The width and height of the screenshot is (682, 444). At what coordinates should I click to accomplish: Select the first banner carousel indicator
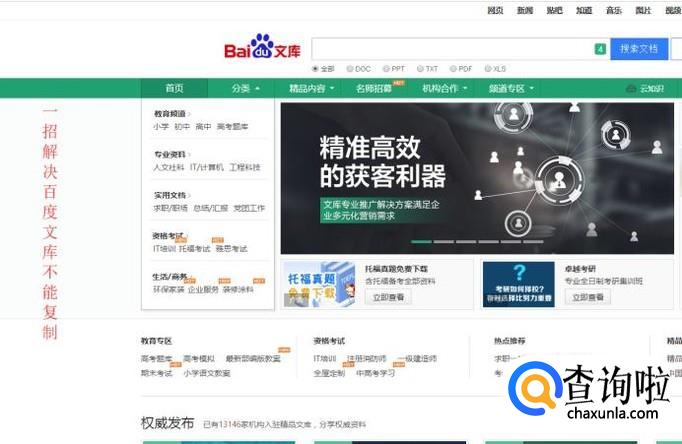[x=421, y=242]
